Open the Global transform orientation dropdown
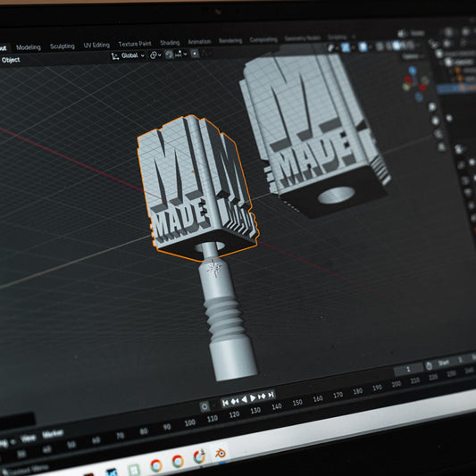 pyautogui.click(x=128, y=56)
